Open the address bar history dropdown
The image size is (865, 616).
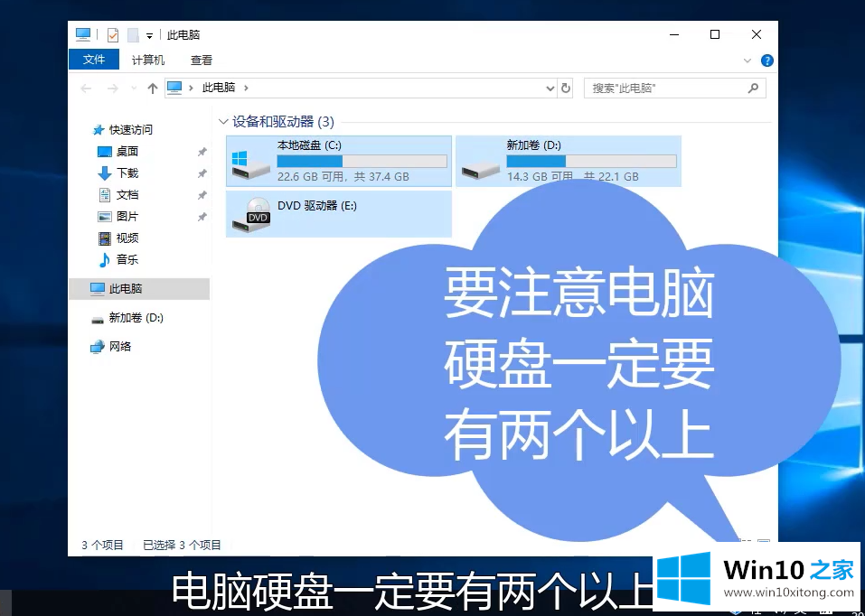pyautogui.click(x=550, y=89)
